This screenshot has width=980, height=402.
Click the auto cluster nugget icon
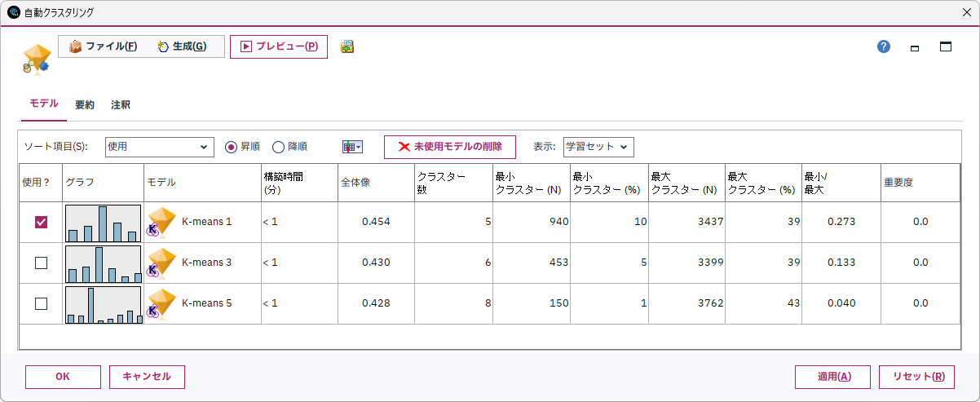pyautogui.click(x=36, y=60)
